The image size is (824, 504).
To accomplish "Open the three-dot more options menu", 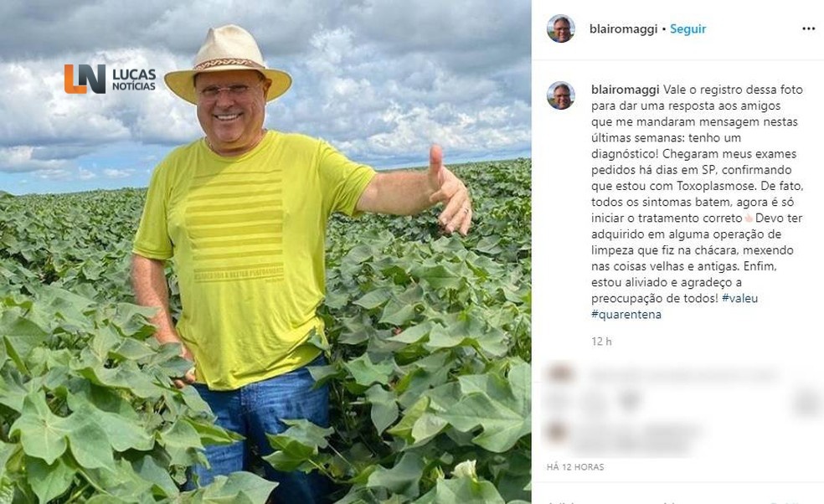I will (x=808, y=29).
